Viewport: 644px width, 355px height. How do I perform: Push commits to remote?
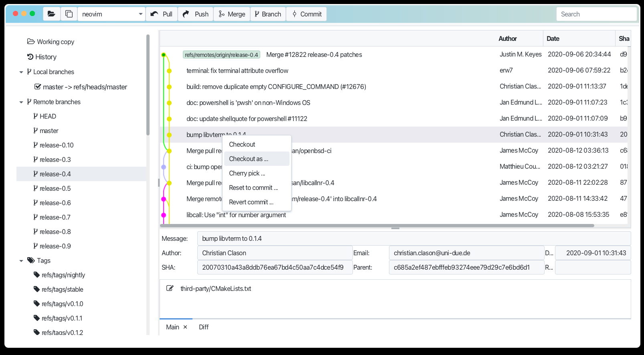[x=196, y=14]
